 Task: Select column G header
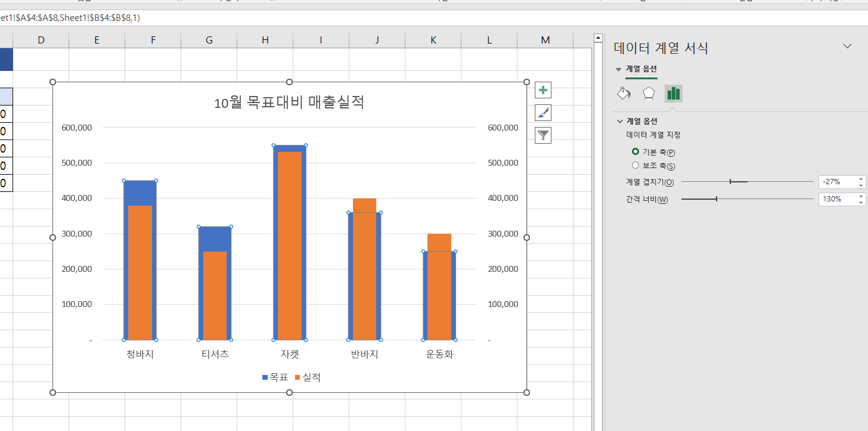pos(209,40)
